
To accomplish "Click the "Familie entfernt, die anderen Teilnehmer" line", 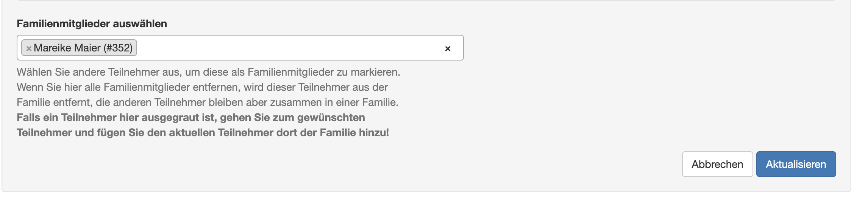I will coord(207,102).
